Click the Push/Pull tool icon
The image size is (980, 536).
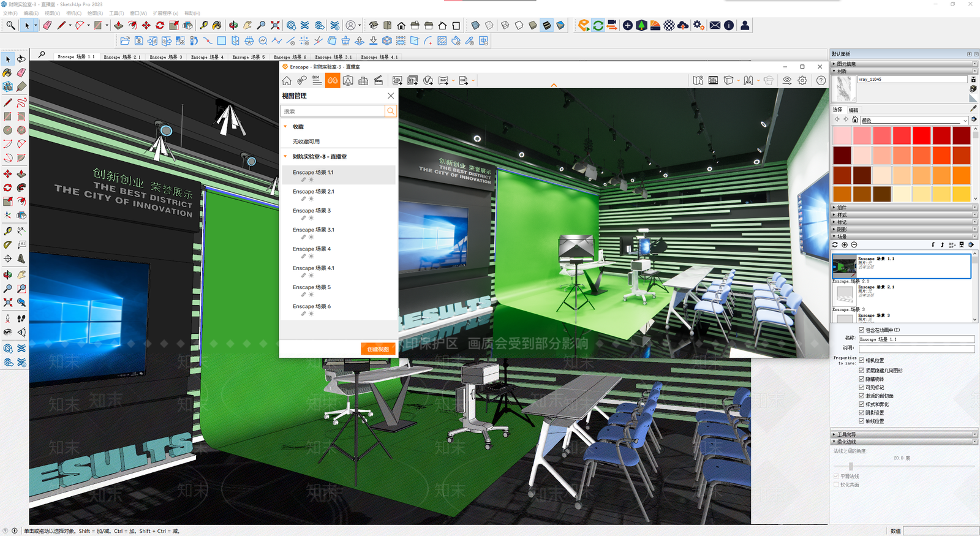click(x=119, y=25)
